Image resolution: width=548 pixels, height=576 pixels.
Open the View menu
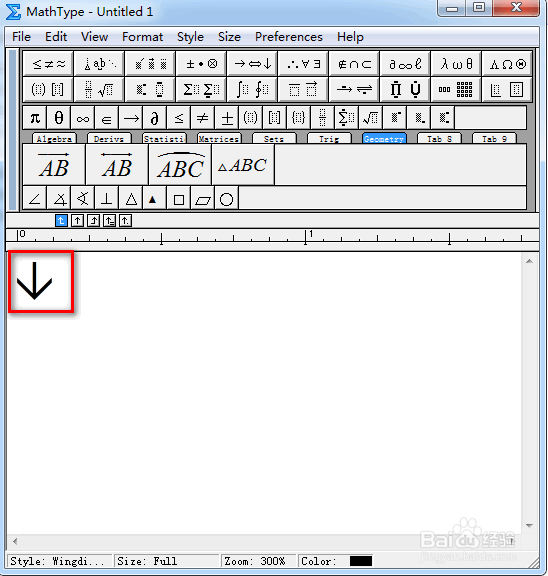tap(94, 37)
